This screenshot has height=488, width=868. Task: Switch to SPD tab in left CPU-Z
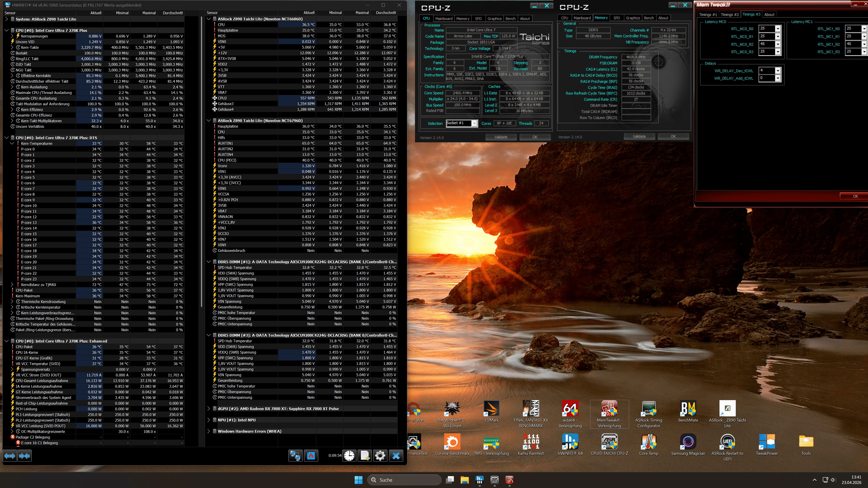tap(478, 19)
